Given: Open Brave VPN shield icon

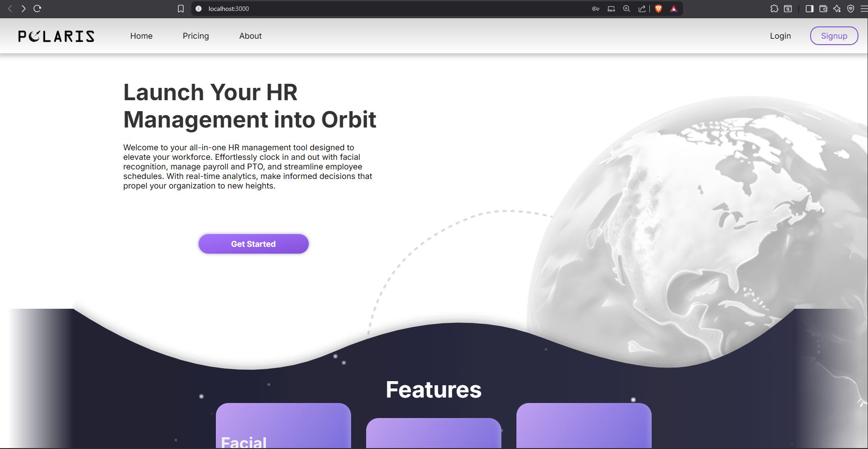Looking at the screenshot, I should [851, 9].
